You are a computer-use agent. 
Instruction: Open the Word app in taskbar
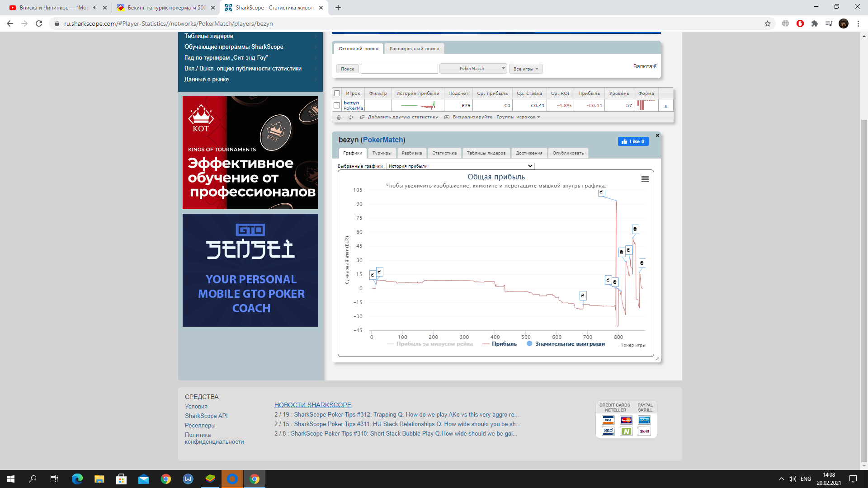[x=188, y=479]
